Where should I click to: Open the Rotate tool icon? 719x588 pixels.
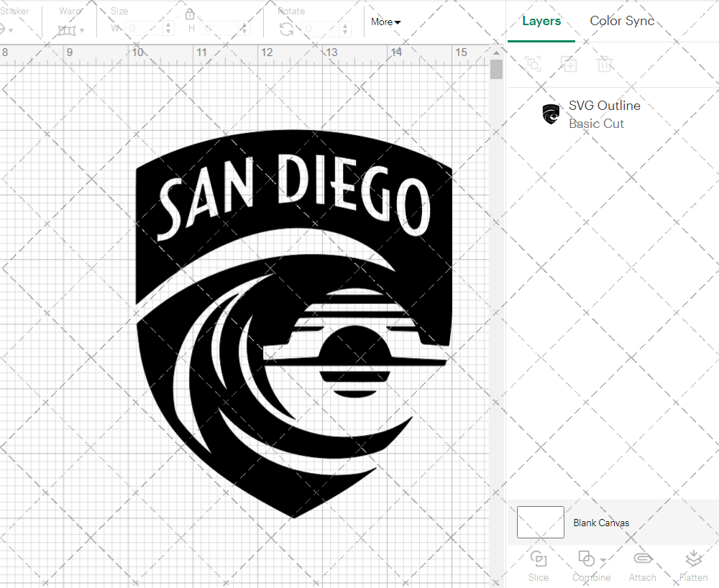coord(286,27)
